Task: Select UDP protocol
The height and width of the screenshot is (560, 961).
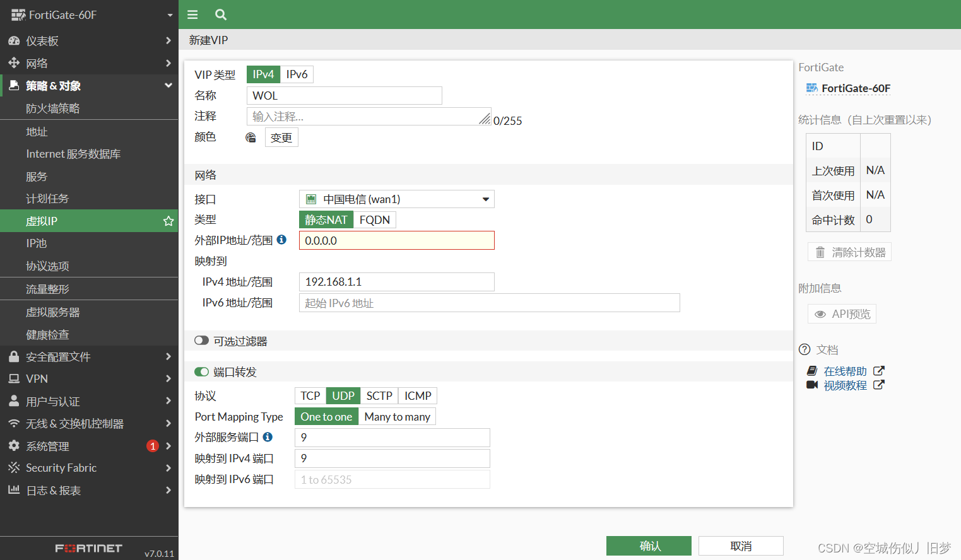Action: [x=343, y=395]
